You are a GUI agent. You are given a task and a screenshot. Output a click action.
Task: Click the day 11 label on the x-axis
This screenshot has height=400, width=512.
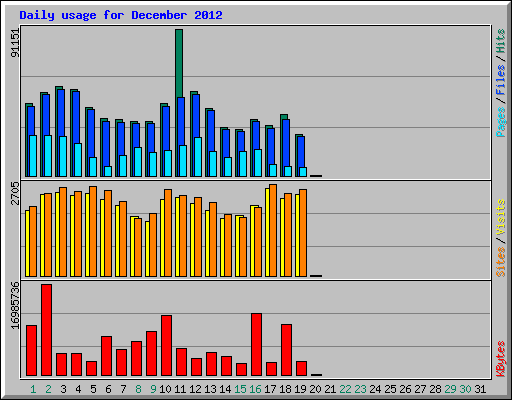(x=180, y=389)
